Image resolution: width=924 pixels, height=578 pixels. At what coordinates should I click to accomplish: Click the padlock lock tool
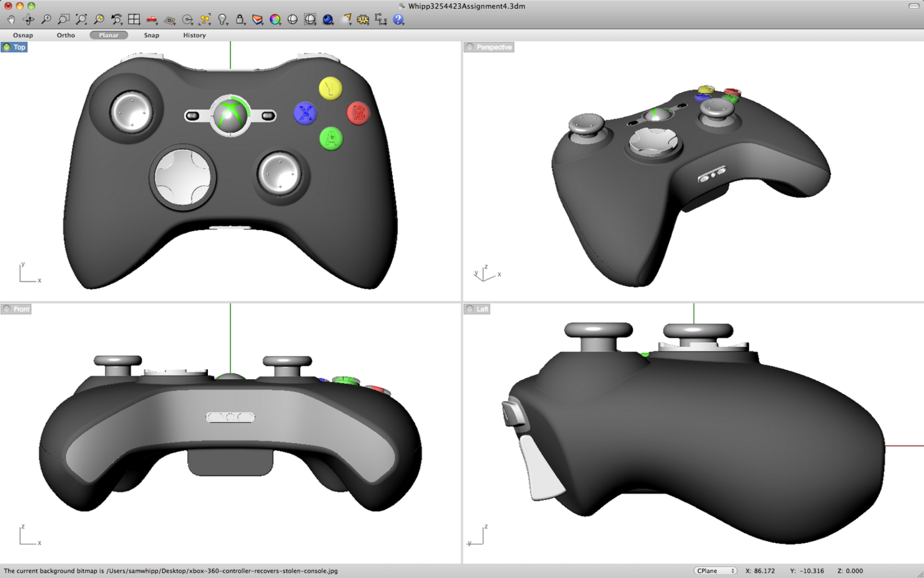point(240,20)
